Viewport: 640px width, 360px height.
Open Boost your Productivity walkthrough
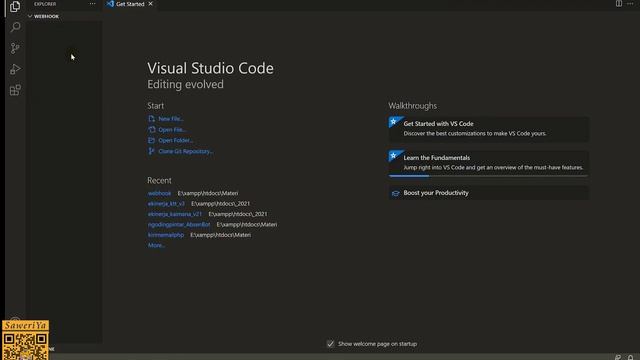click(x=488, y=193)
